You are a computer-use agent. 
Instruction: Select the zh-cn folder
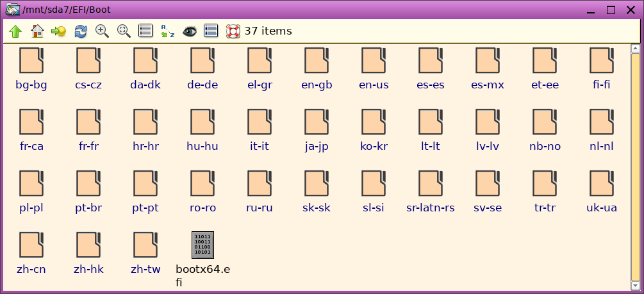[31, 253]
